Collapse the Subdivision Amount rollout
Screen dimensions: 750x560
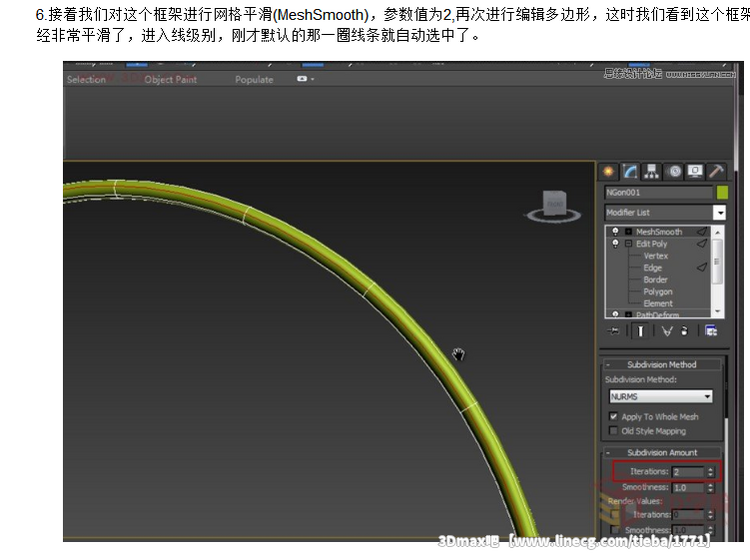click(662, 452)
